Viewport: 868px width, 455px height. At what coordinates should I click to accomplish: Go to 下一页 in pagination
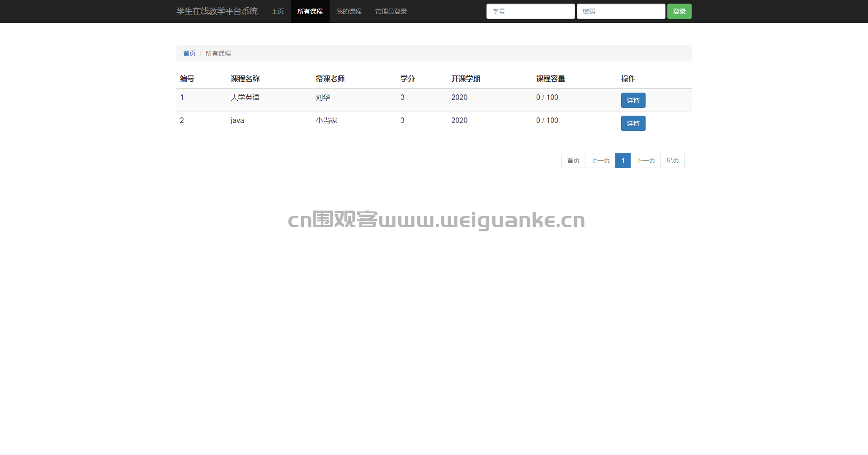pos(646,160)
